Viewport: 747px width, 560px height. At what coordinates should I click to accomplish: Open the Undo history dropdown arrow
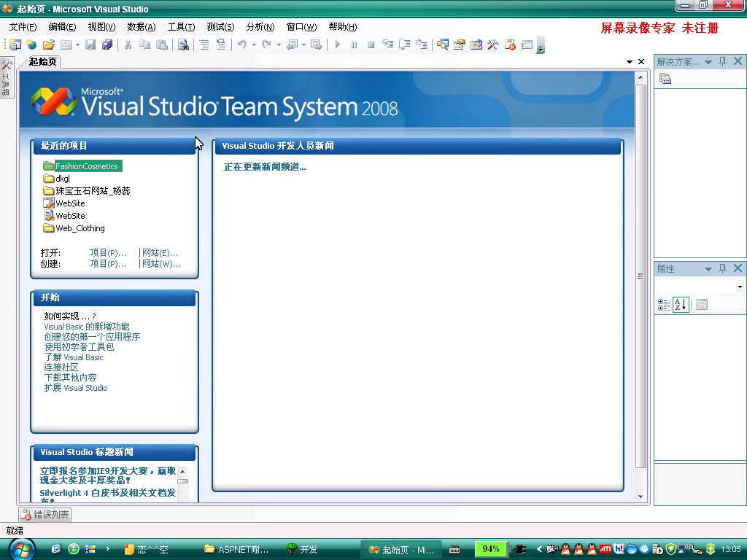click(x=254, y=45)
